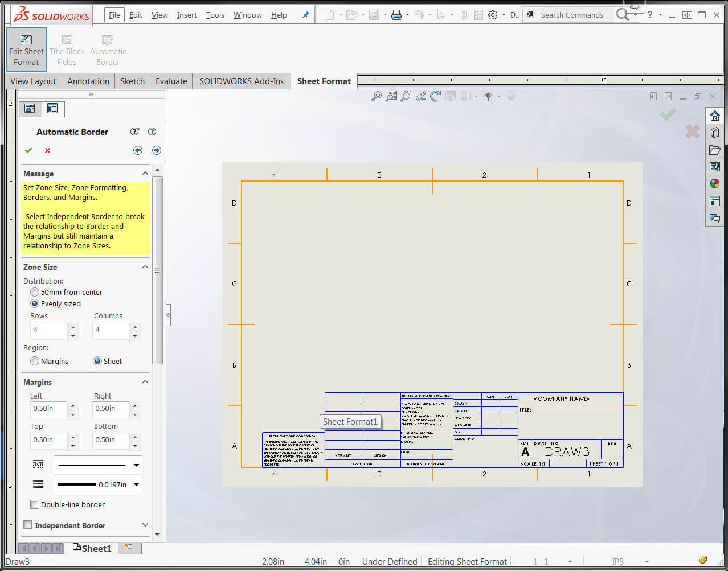
Task: Open the Custom Properties pane
Action: [x=715, y=200]
